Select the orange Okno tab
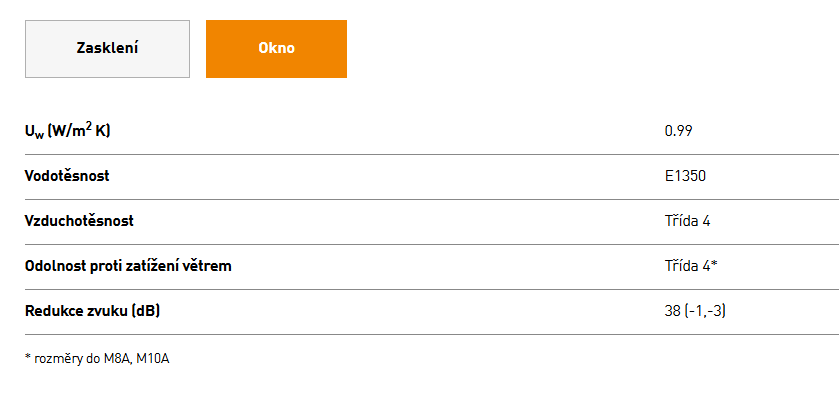This screenshot has height=394, width=839. coord(276,49)
